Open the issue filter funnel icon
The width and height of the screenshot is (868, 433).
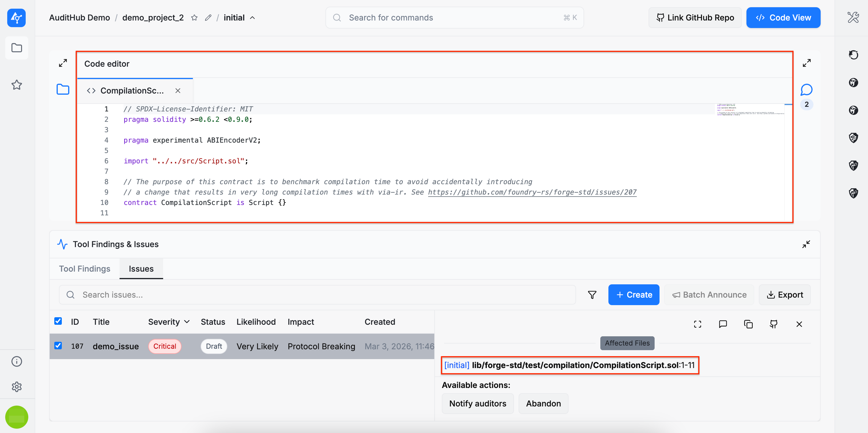[592, 295]
